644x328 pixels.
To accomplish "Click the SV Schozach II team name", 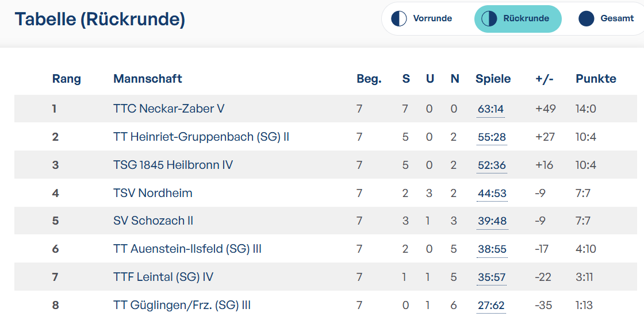I will (x=153, y=221).
